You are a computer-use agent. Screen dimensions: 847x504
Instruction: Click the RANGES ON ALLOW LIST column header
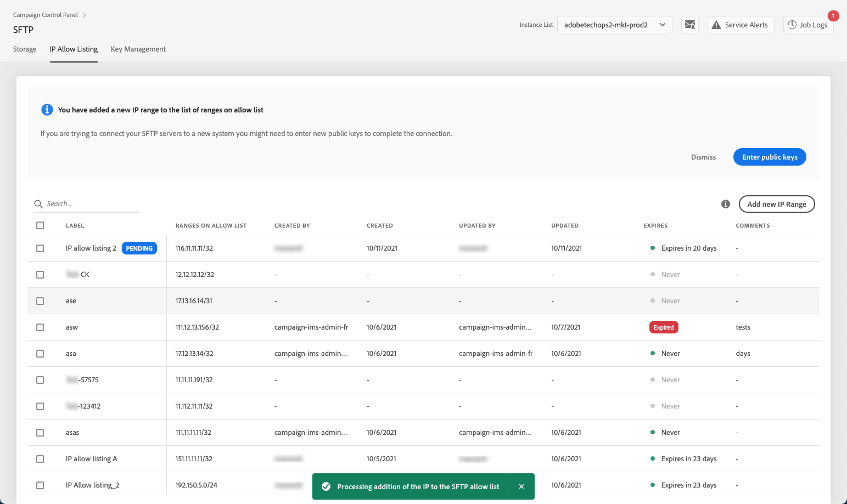pos(211,225)
